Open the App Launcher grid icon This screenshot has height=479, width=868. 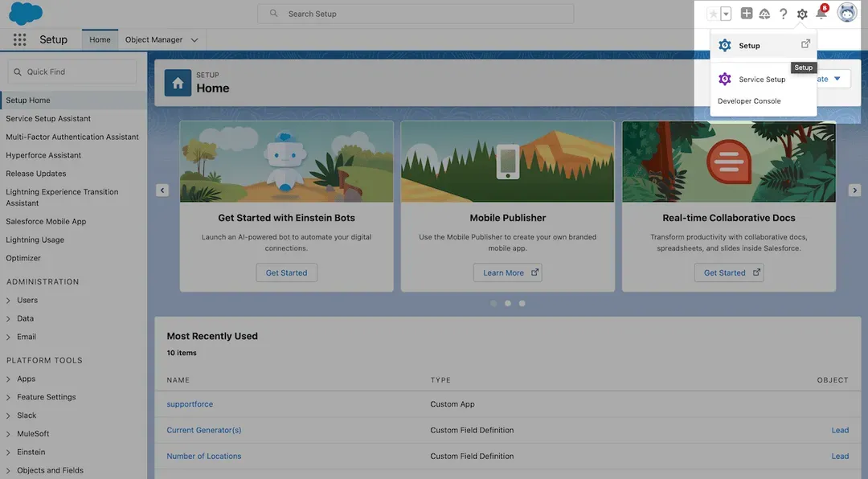click(20, 39)
